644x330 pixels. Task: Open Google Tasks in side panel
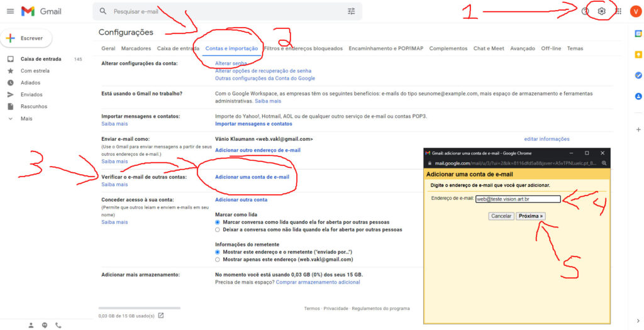click(x=638, y=75)
